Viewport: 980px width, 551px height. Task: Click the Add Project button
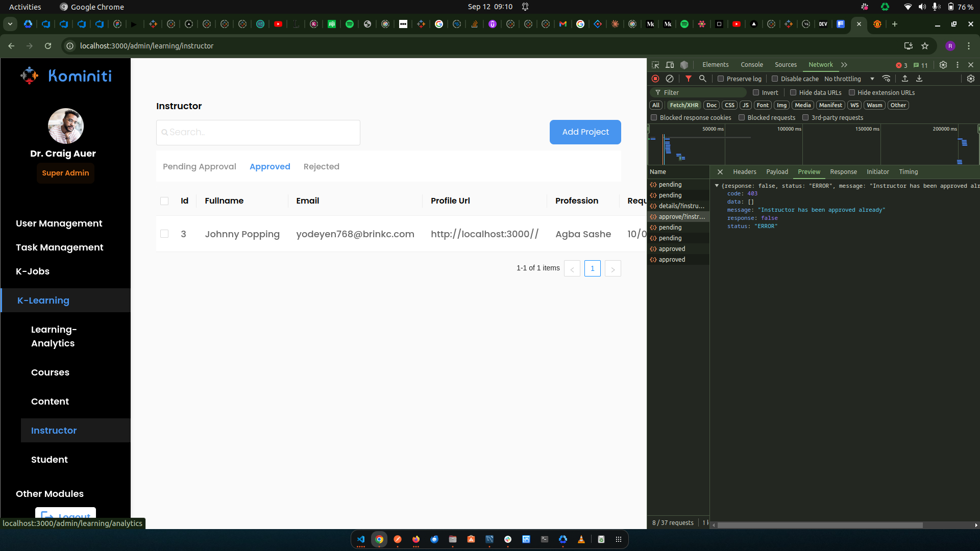point(585,132)
